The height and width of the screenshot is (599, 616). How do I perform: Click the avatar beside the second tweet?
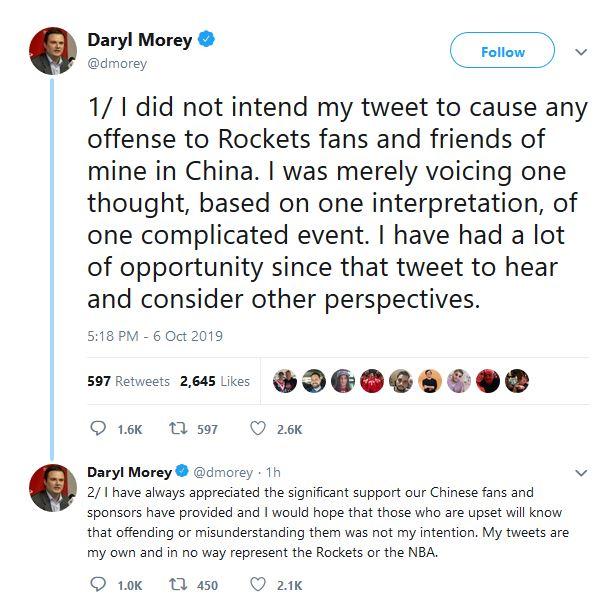(x=53, y=488)
